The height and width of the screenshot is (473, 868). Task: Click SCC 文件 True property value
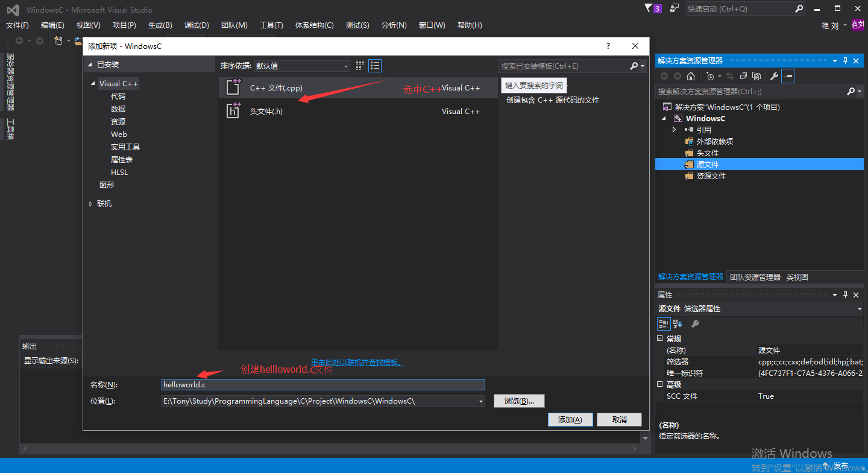coord(810,396)
